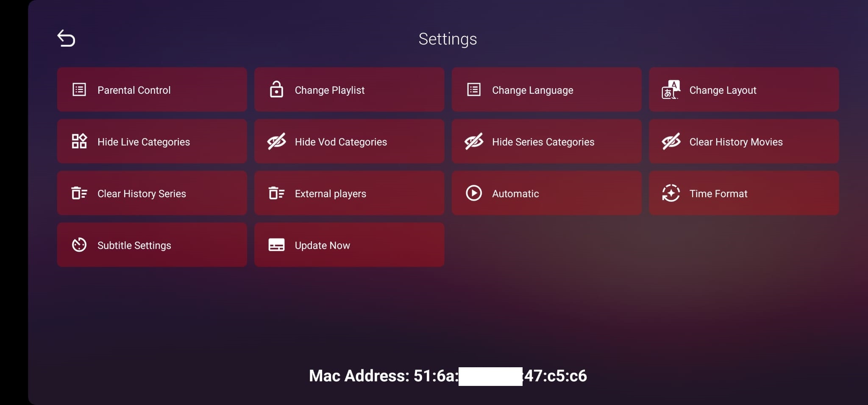
Task: Click the subtitle icon on Update Now
Action: (x=276, y=245)
